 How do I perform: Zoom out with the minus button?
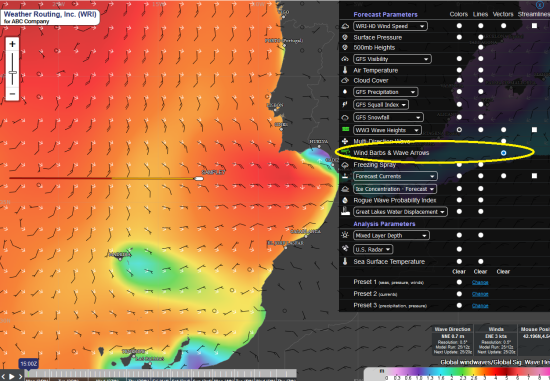tap(12, 94)
